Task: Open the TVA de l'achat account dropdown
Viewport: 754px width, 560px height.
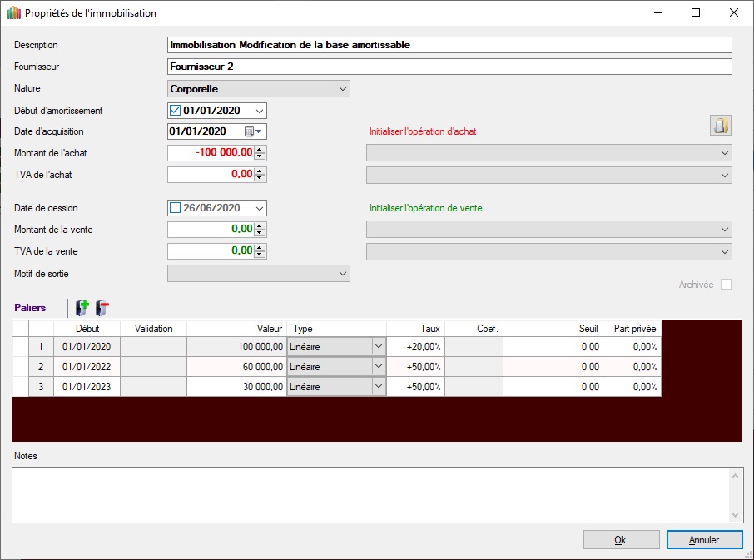Action: point(549,175)
